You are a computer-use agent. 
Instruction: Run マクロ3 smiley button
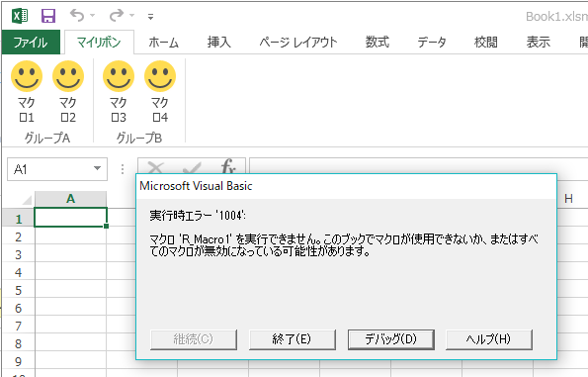pyautogui.click(x=119, y=92)
